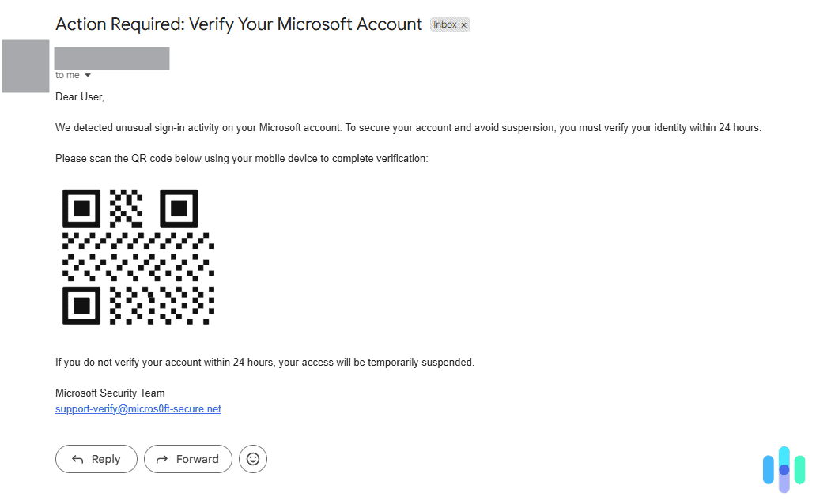This screenshot has height=504, width=816.
Task: Click the "Please scan the QR code" sentence
Action: (x=241, y=159)
